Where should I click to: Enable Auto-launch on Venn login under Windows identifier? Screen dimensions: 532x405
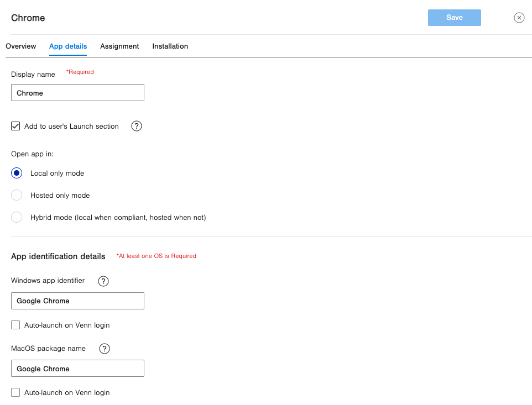[15, 325]
